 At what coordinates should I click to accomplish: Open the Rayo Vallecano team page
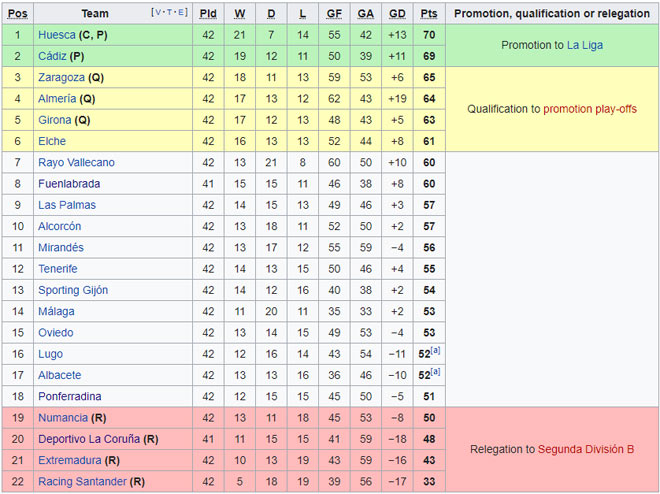coord(76,163)
